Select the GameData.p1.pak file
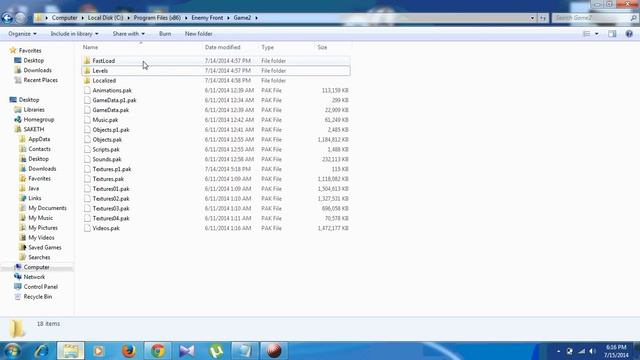Viewport: 640px width, 360px height. point(216,100)
